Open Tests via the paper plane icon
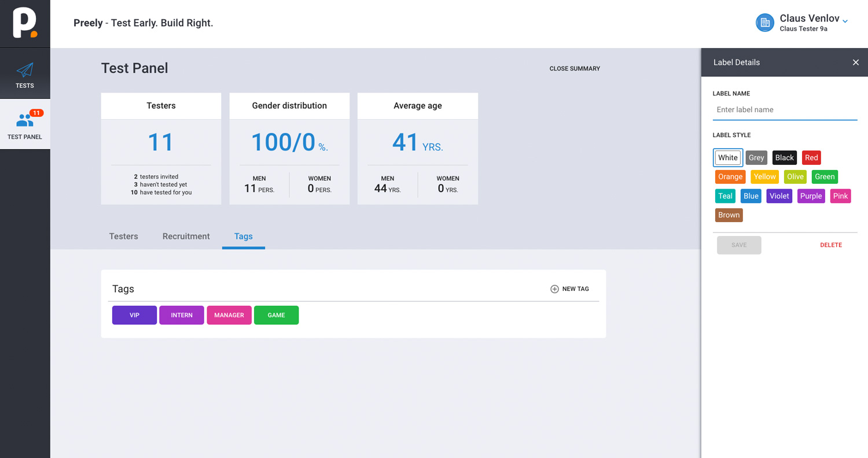The height and width of the screenshot is (458, 868). pos(25,70)
